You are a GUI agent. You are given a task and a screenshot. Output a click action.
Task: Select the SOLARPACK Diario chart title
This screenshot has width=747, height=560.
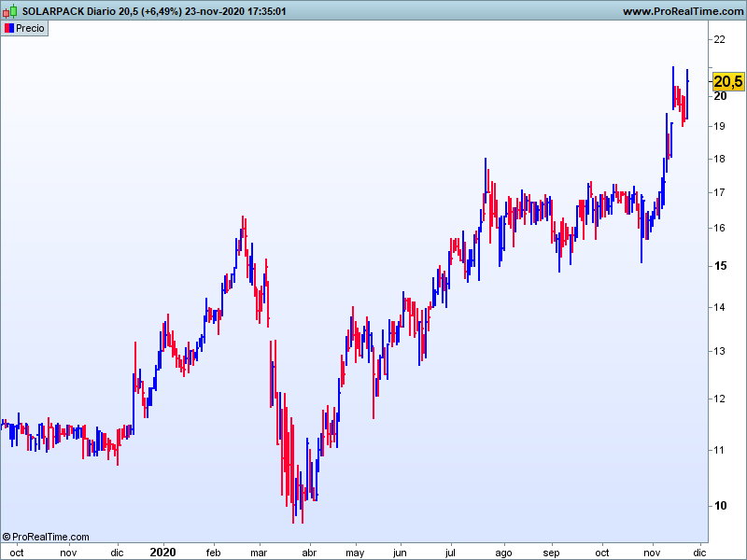pos(154,11)
